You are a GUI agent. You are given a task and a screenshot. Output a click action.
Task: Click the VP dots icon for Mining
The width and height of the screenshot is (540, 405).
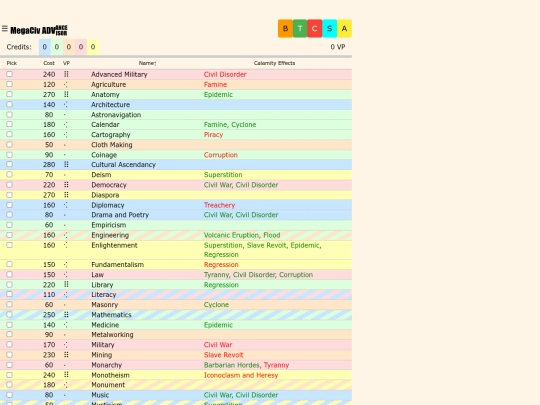tap(66, 355)
